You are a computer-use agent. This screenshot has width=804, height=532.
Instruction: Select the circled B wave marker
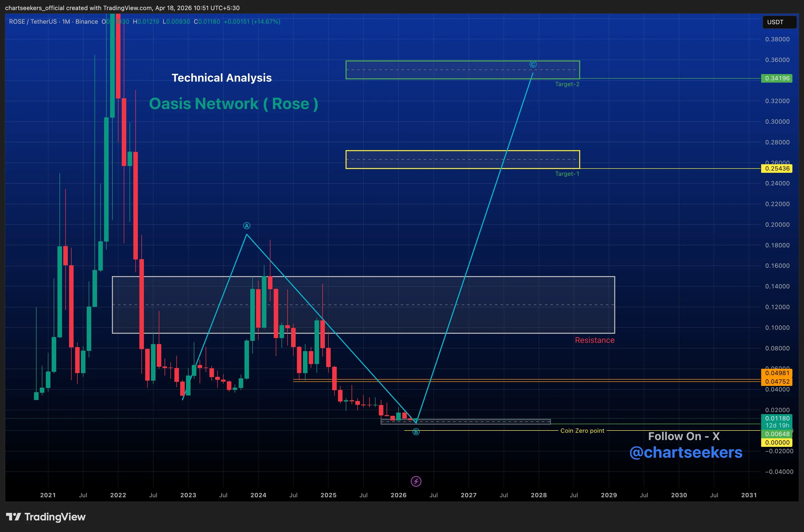pos(416,432)
